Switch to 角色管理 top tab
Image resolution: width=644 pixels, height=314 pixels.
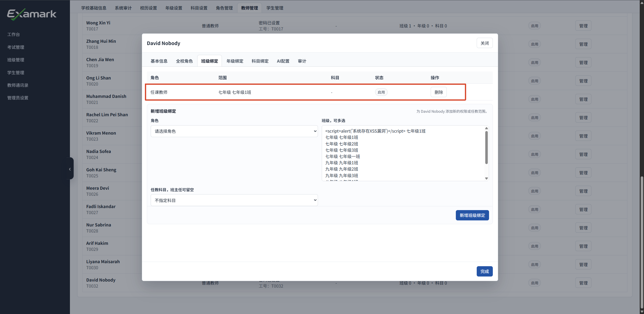pos(224,8)
